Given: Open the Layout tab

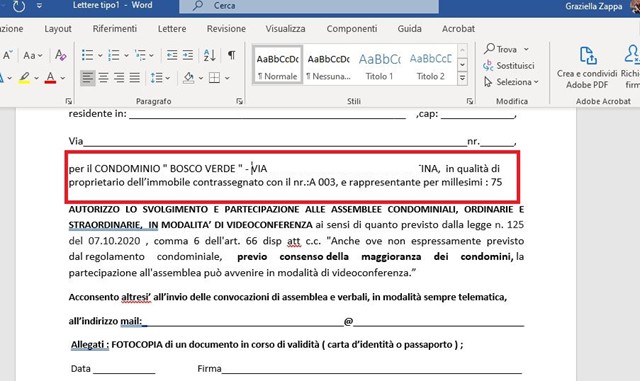Looking at the screenshot, I should click(x=58, y=29).
